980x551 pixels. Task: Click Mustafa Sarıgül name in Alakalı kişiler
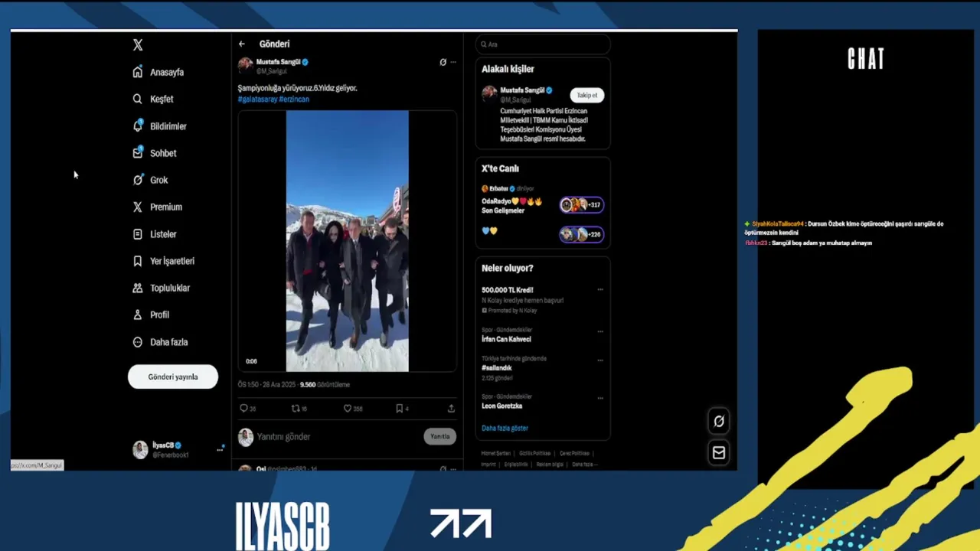coord(522,90)
